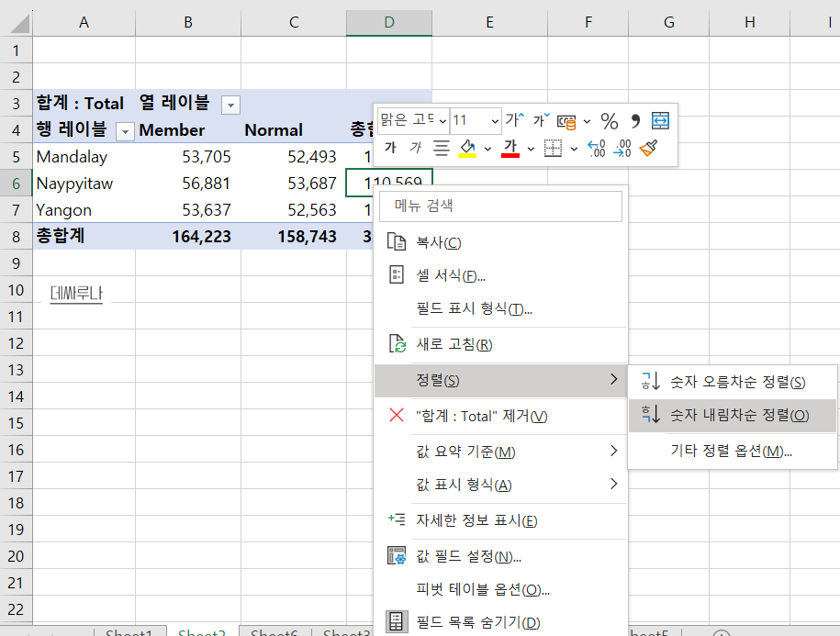Open the font name combo box
This screenshot has height=636, width=840.
413,120
